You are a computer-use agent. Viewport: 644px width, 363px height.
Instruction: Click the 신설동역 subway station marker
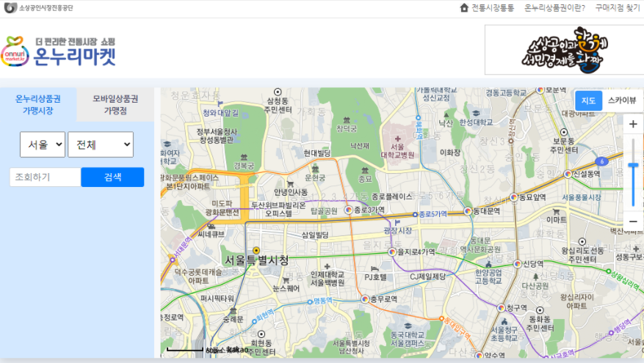(x=568, y=174)
